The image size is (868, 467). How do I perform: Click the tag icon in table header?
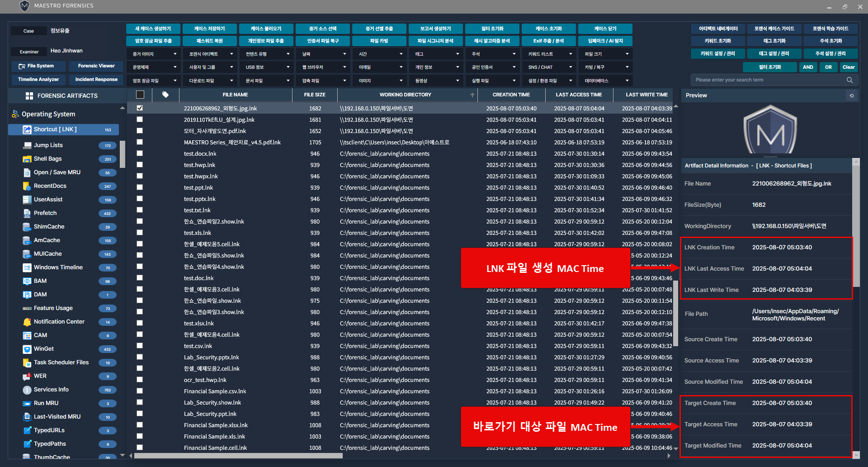pos(165,95)
